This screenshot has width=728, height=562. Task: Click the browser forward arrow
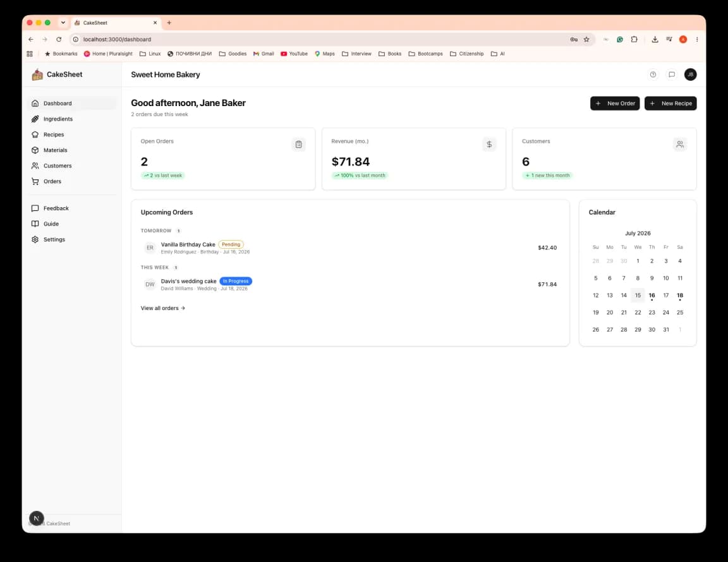[x=45, y=39]
